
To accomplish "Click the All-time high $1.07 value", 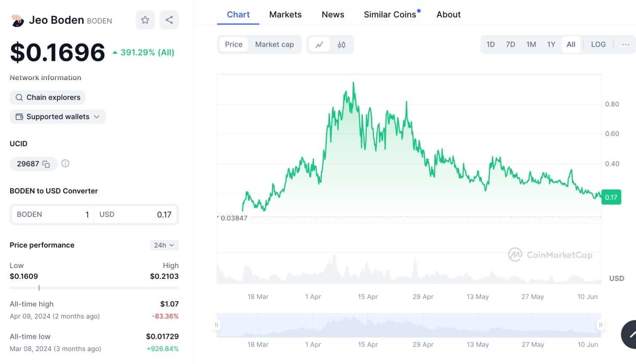I will (170, 304).
